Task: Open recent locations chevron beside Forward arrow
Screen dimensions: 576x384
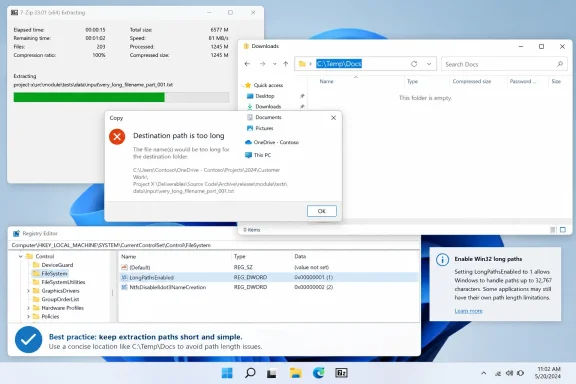Action: click(274, 64)
